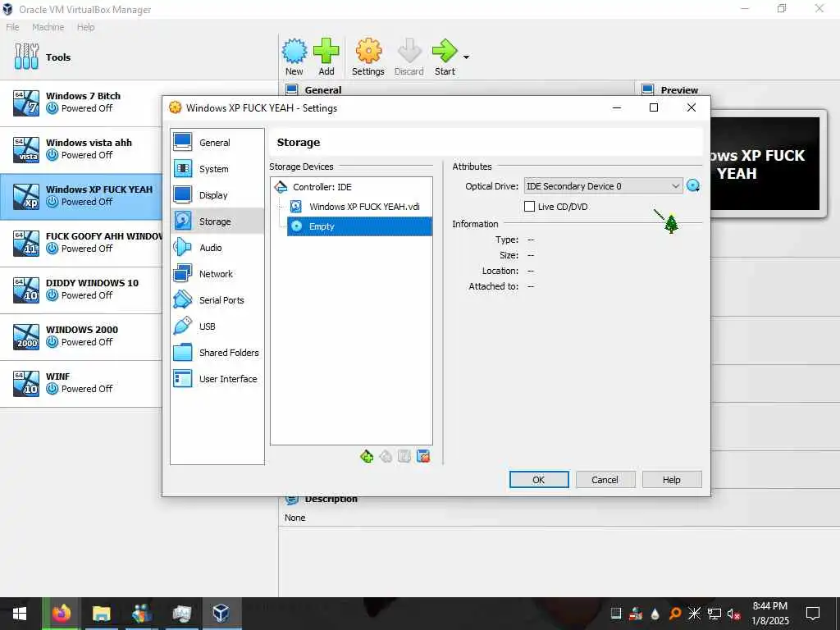
Task: Click the muted volume tray icon
Action: coord(734,614)
